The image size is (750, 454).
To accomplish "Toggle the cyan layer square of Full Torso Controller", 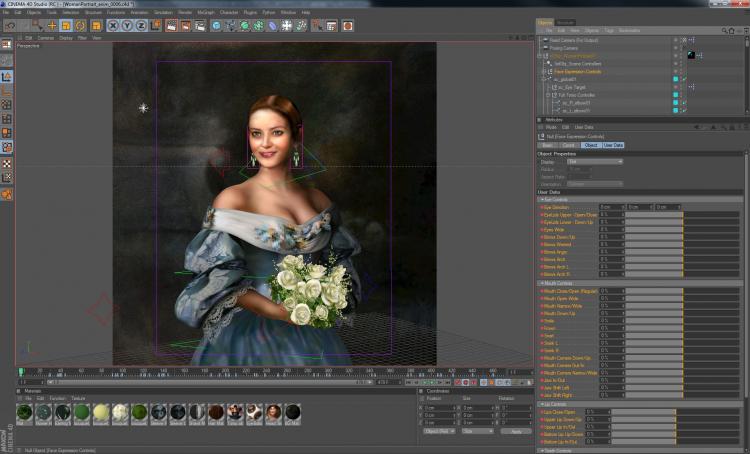I will [x=676, y=95].
